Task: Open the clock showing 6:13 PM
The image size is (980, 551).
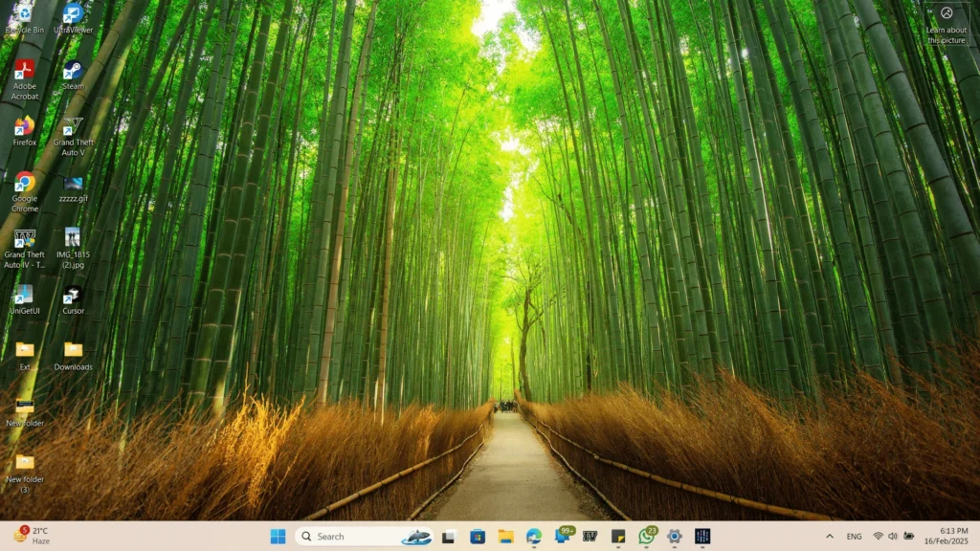Action: pyautogui.click(x=947, y=536)
